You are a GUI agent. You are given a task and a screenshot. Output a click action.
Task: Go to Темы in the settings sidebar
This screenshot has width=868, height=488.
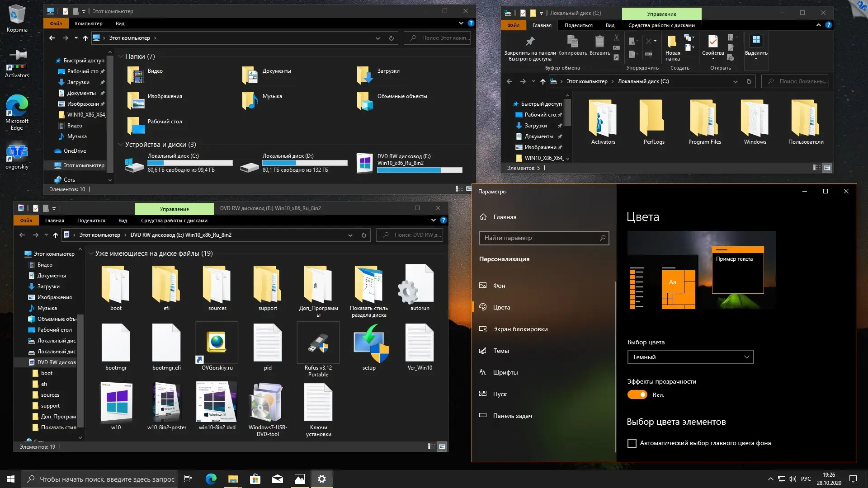pyautogui.click(x=501, y=351)
